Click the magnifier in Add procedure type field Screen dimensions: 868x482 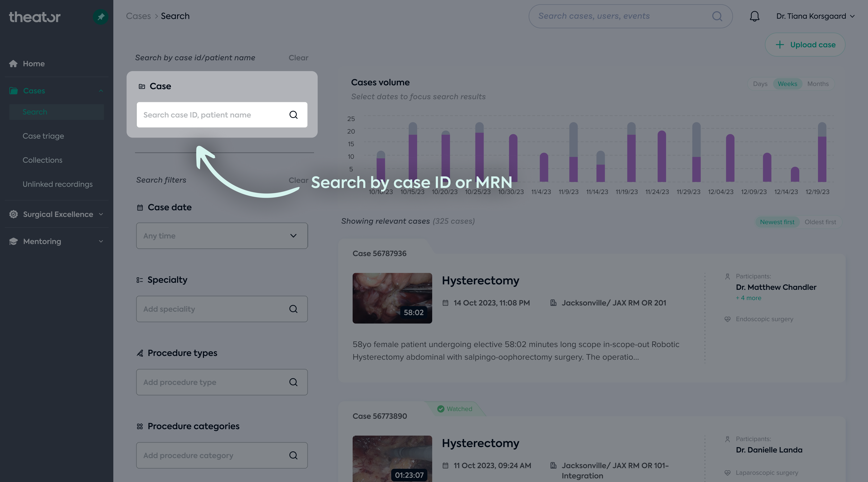click(x=294, y=382)
